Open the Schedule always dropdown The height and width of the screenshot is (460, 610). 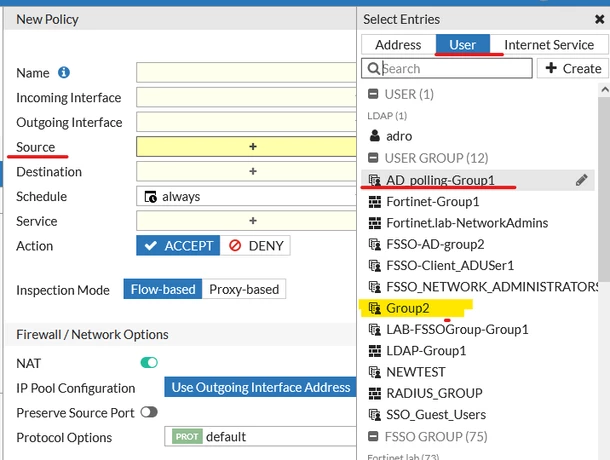246,196
